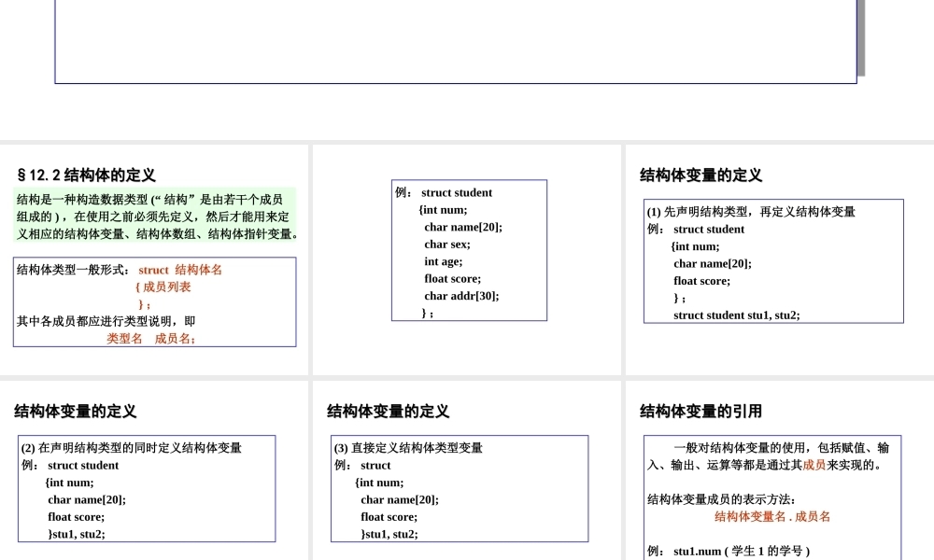The width and height of the screenshot is (934, 560).
Task: Click the red text { 成员列表
Action: 163,287
